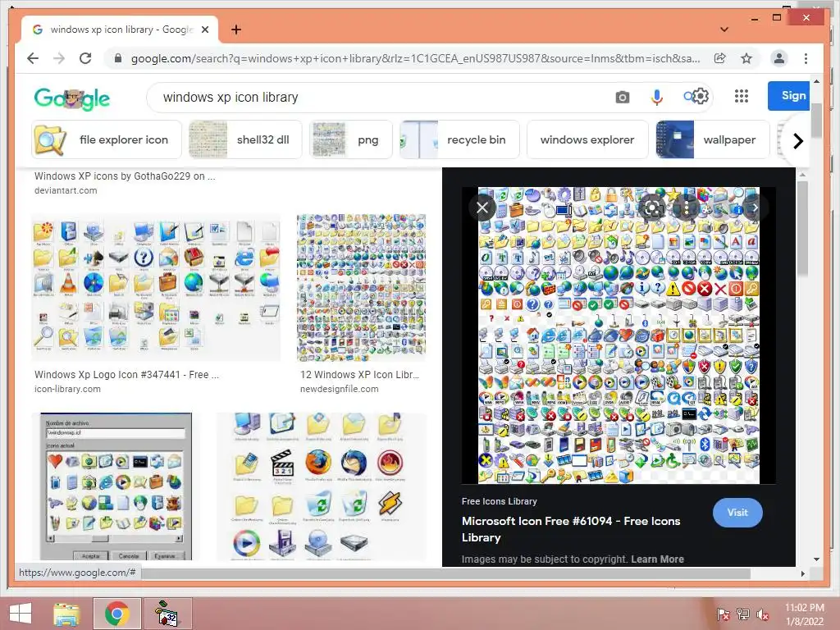Viewport: 840px width, 630px height.
Task: Open the taskbar app with '32' icon
Action: (167, 614)
